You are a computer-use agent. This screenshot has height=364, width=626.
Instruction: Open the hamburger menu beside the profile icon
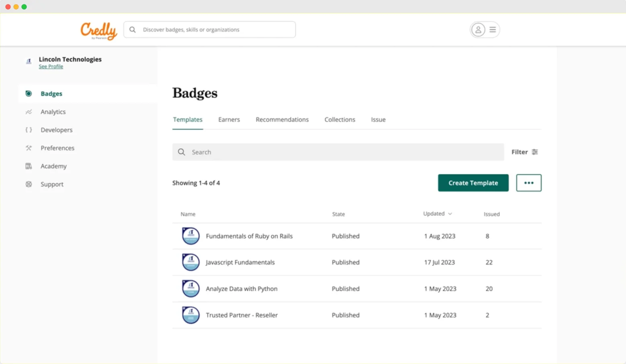[x=492, y=29]
